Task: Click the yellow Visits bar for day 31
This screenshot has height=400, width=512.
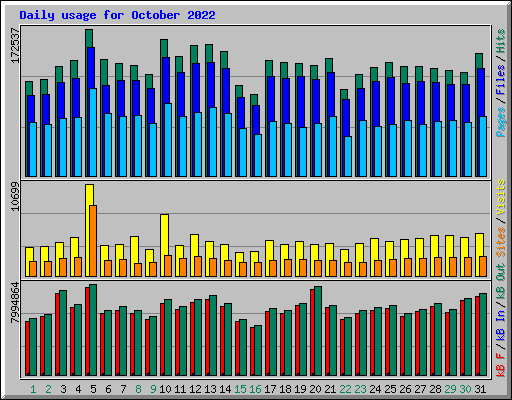Action: click(478, 255)
